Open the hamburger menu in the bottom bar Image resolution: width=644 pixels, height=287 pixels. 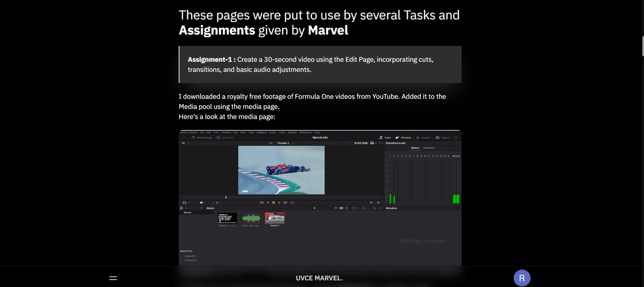click(113, 278)
